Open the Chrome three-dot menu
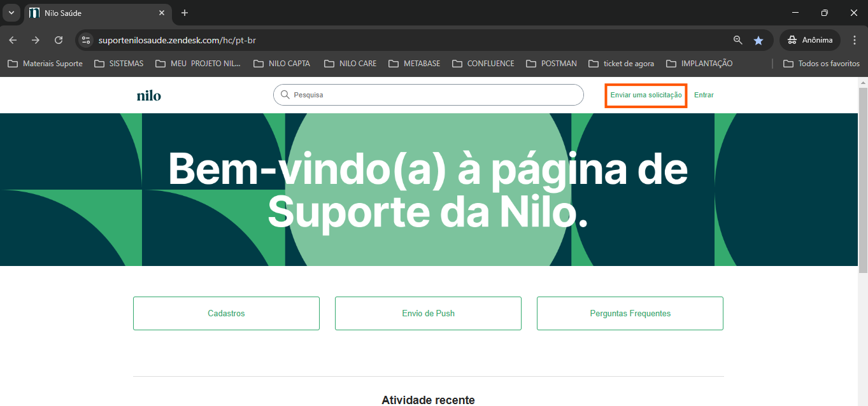Screen dimensions: 868x406 (855, 40)
